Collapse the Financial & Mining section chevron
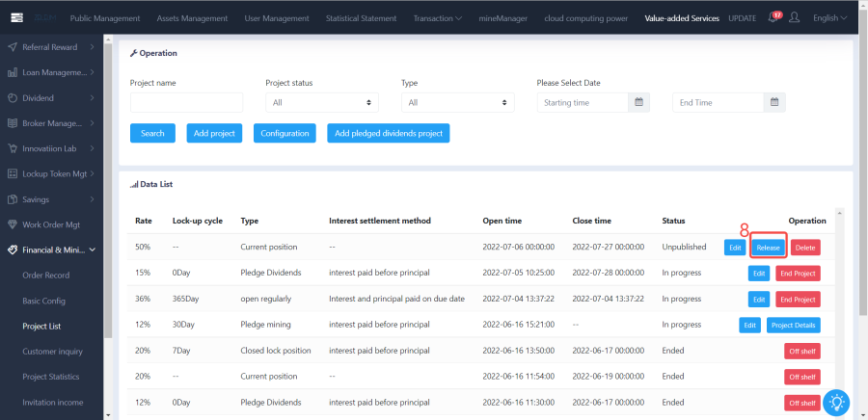Image resolution: width=868 pixels, height=420 pixels. pos(92,249)
